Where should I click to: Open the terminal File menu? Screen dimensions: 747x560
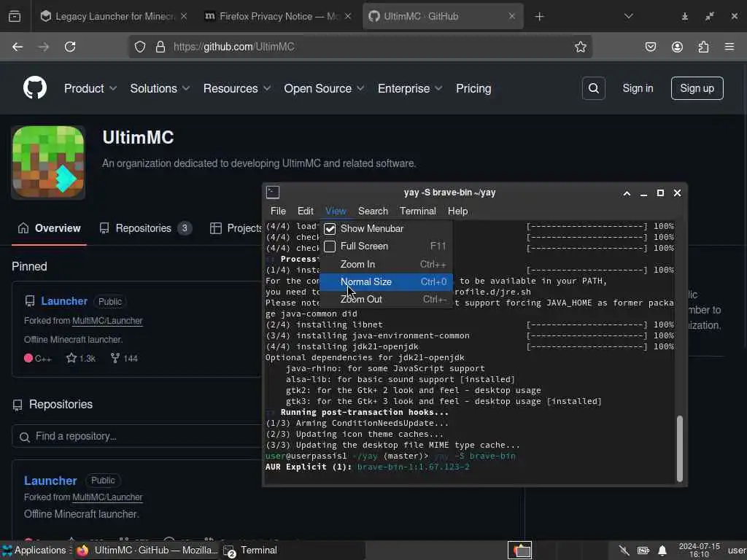coord(278,211)
